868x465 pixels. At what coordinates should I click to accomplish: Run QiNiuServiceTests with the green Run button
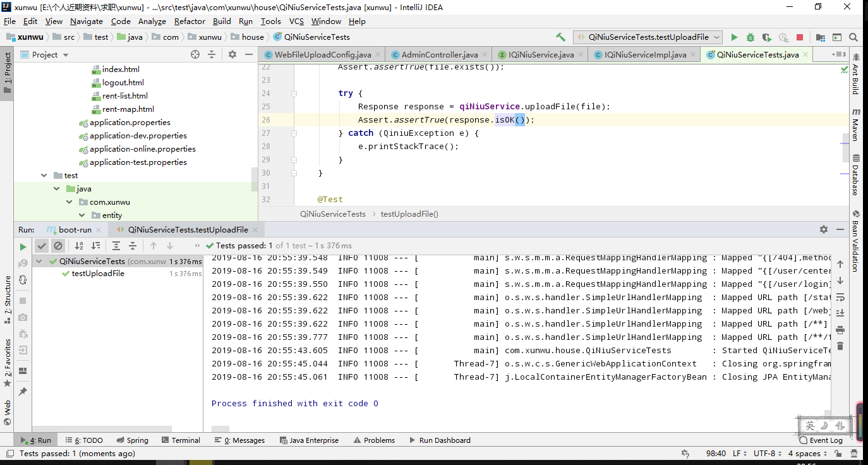tap(734, 37)
